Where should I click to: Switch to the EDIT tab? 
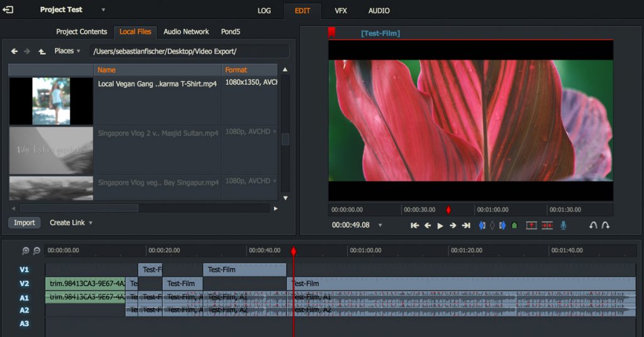click(303, 11)
